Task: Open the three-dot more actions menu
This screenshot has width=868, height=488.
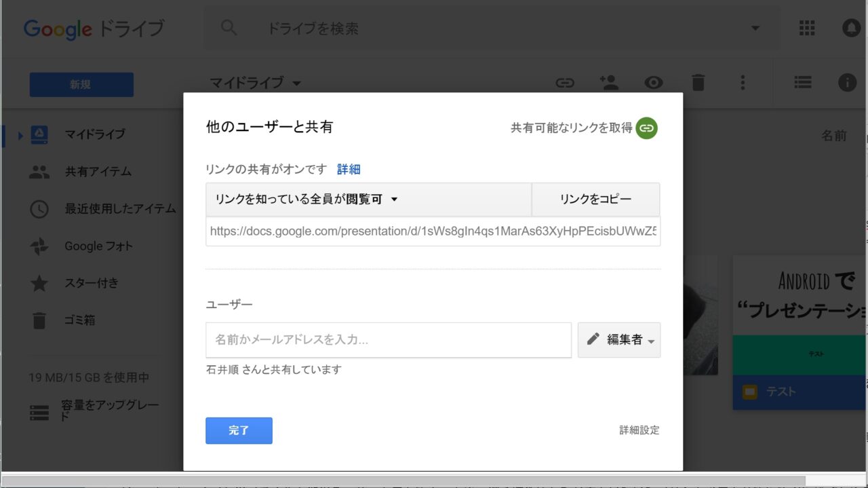Action: click(x=743, y=83)
